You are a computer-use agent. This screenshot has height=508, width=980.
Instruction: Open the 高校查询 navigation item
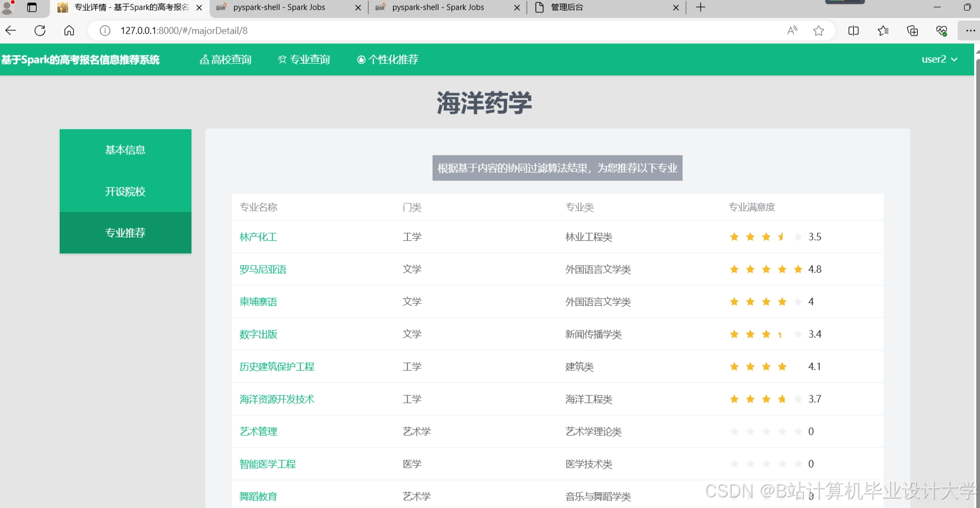(225, 59)
